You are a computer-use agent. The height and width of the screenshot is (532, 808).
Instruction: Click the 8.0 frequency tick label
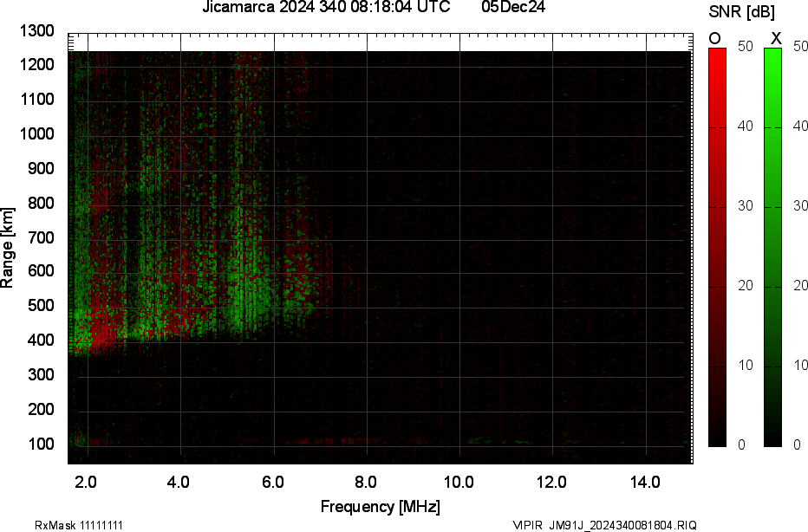(x=366, y=482)
